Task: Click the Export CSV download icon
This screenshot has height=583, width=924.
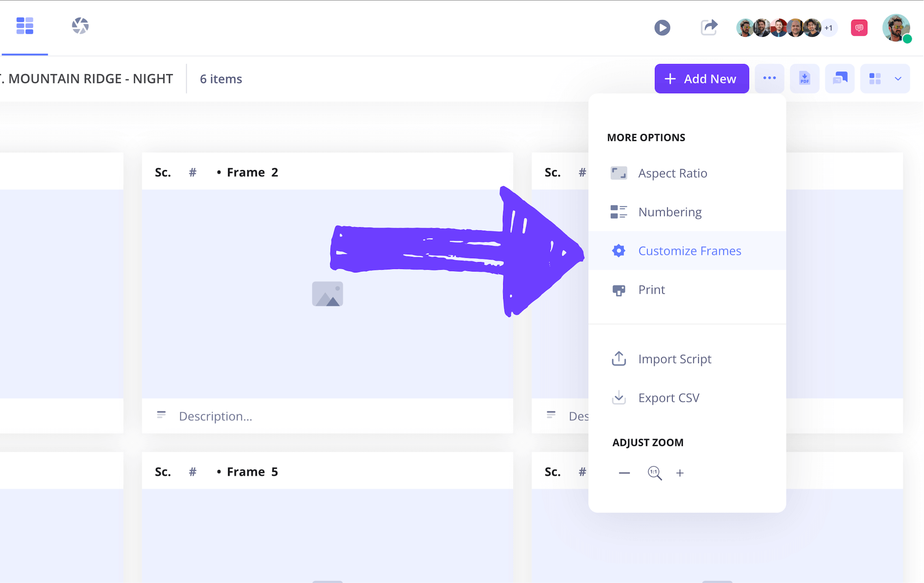Action: (x=618, y=398)
